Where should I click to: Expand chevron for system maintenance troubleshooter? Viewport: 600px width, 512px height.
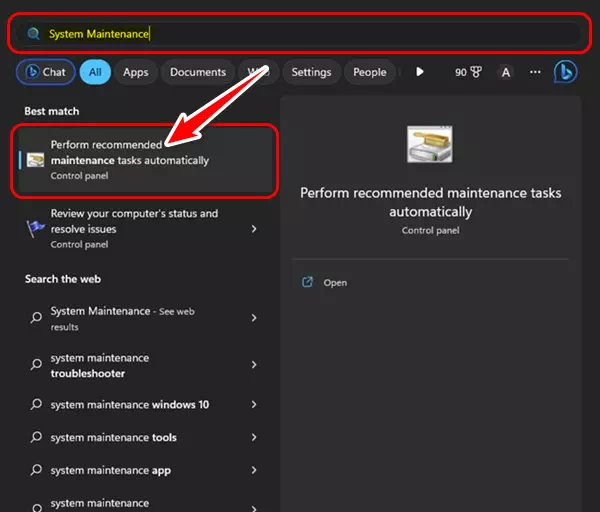click(x=254, y=365)
